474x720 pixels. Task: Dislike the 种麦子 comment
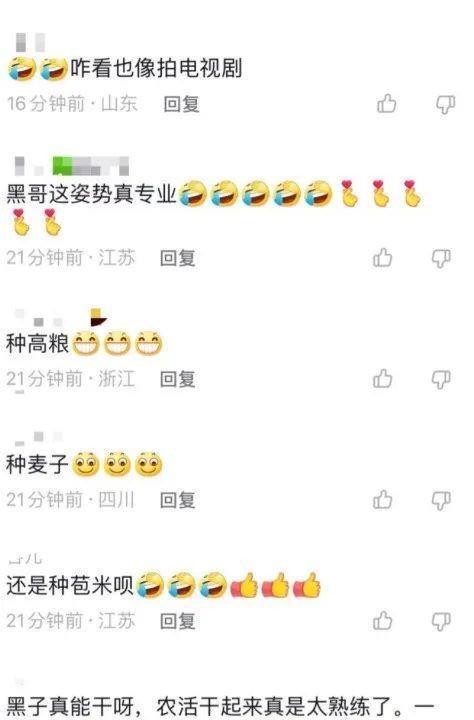[441, 501]
